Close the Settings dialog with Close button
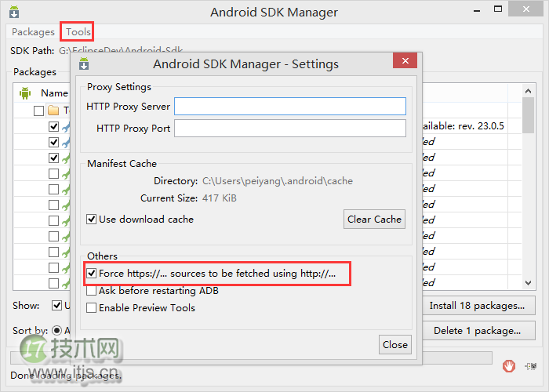 [x=395, y=345]
